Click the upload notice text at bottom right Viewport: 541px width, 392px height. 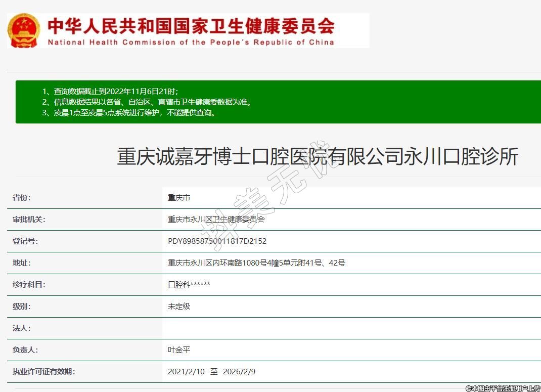[x=503, y=388]
